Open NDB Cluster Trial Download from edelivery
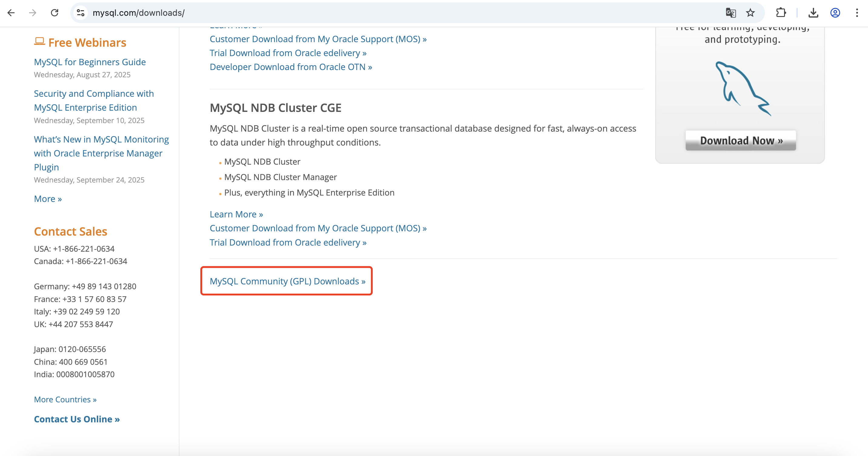 pos(288,242)
